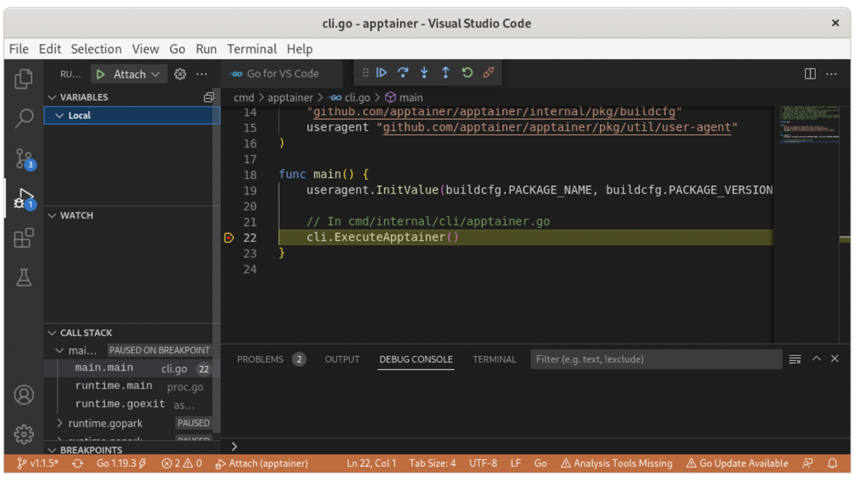Click the debug console filter field

(656, 359)
